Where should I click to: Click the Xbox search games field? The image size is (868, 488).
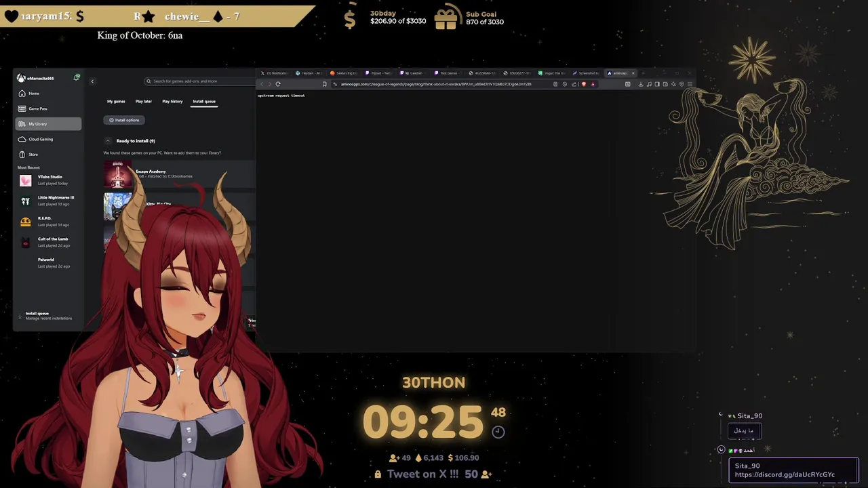pyautogui.click(x=200, y=81)
